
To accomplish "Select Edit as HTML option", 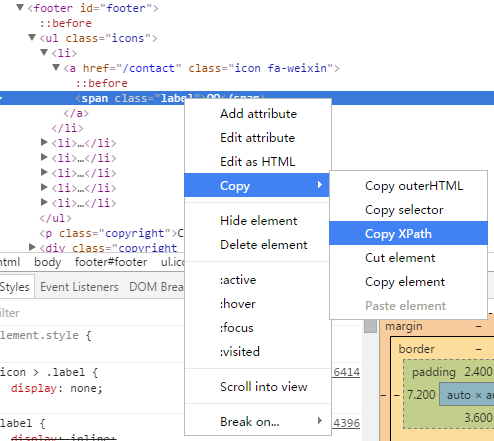I will (x=258, y=162).
